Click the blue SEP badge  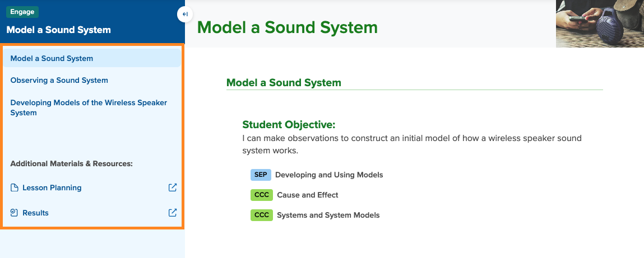(261, 175)
